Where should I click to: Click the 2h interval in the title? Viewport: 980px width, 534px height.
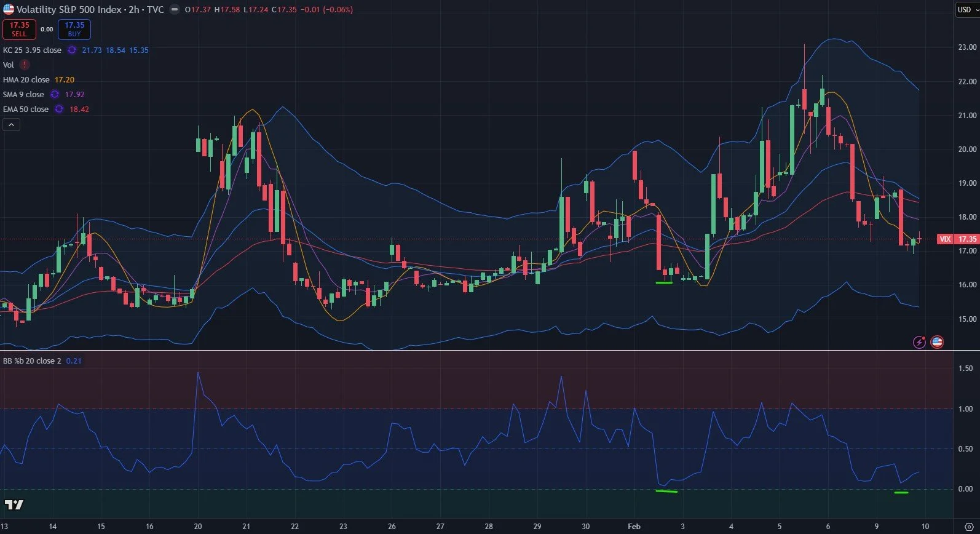(134, 9)
